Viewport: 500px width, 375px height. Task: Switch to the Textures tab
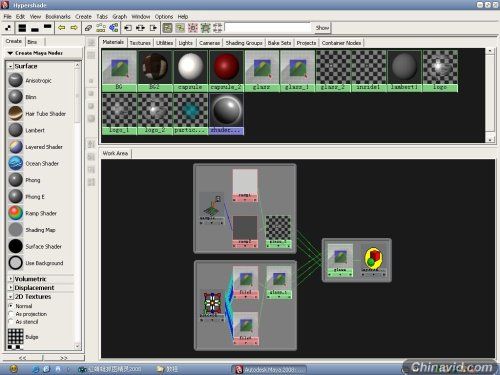point(140,43)
